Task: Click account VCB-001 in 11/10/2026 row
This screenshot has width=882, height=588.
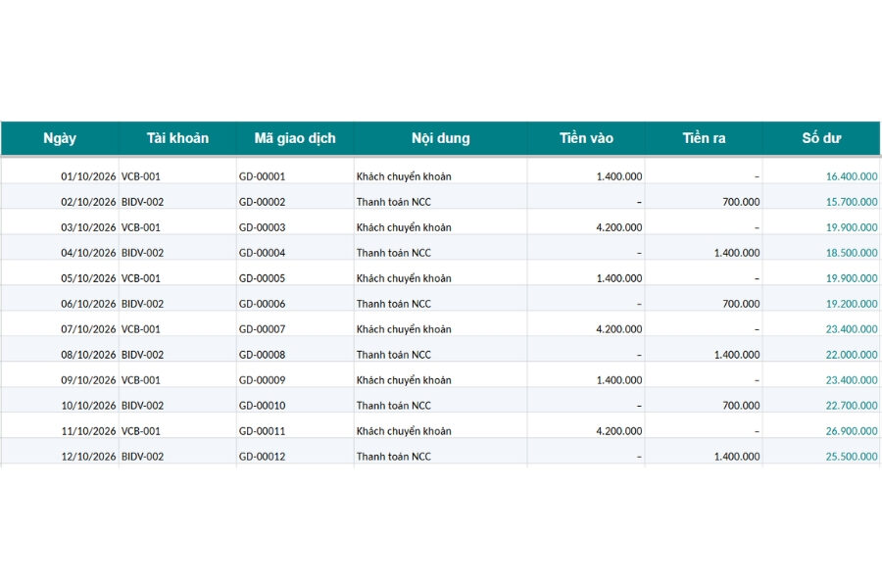Action: (x=140, y=430)
